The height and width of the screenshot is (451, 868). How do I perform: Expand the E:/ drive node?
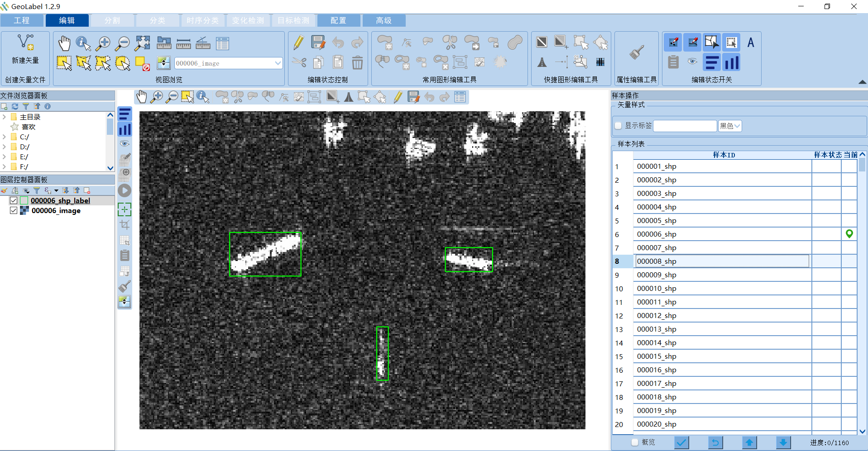click(x=4, y=157)
